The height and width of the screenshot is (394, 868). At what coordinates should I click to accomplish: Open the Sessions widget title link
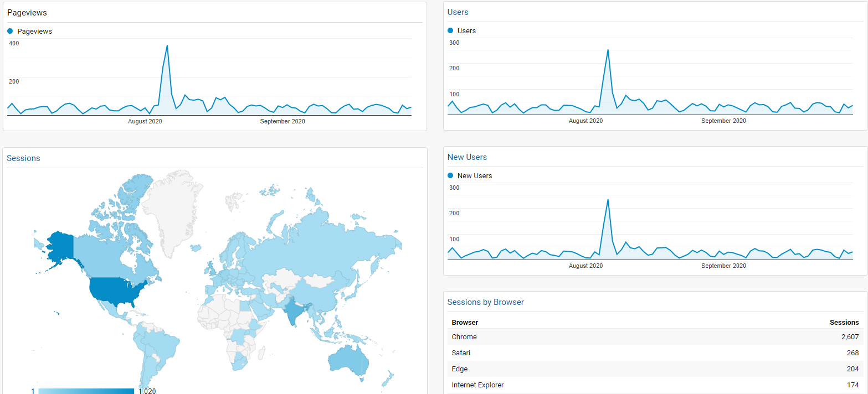coord(23,158)
